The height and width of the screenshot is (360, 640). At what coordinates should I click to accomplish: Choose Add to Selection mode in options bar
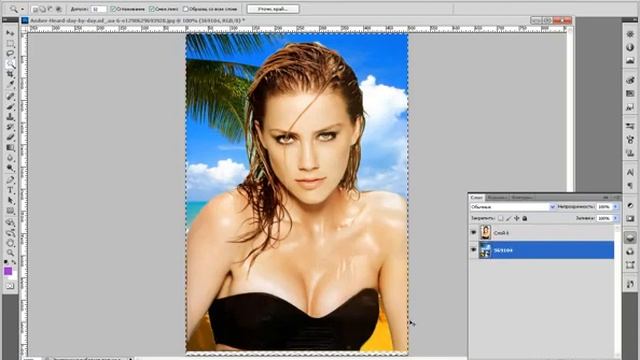coord(43,9)
